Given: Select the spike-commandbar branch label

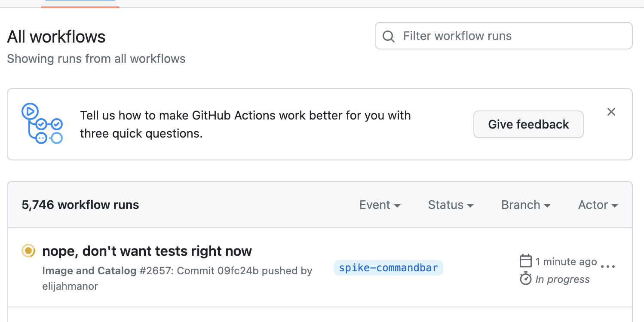Looking at the screenshot, I should [x=388, y=268].
